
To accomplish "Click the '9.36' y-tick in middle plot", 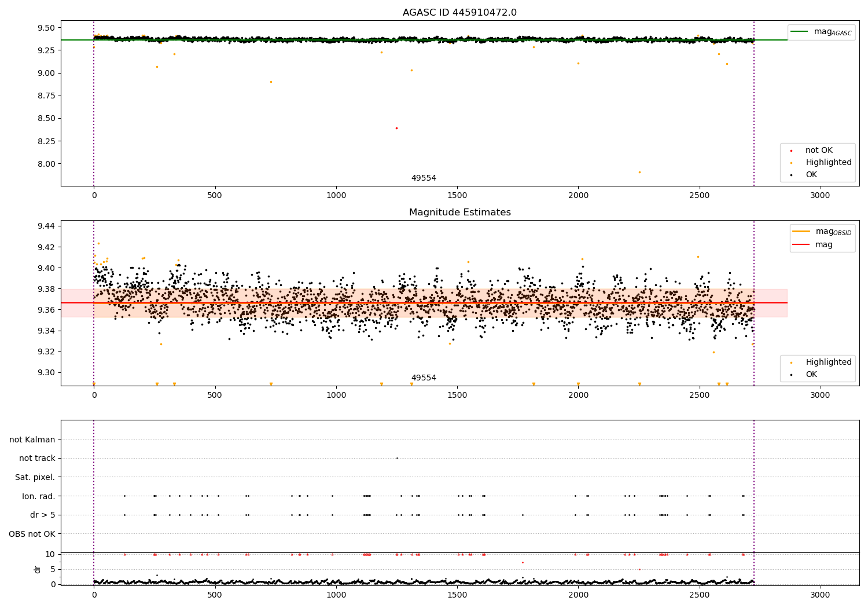I will (46, 310).
